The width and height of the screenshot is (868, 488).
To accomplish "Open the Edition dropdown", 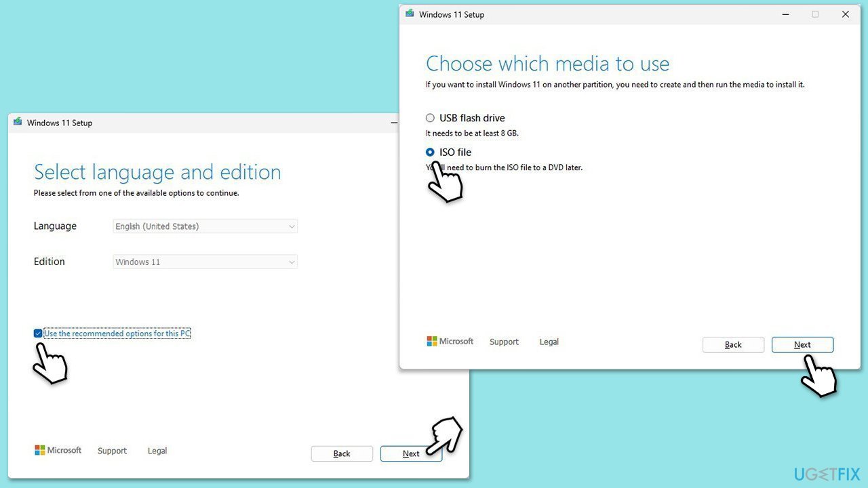I will coord(205,262).
